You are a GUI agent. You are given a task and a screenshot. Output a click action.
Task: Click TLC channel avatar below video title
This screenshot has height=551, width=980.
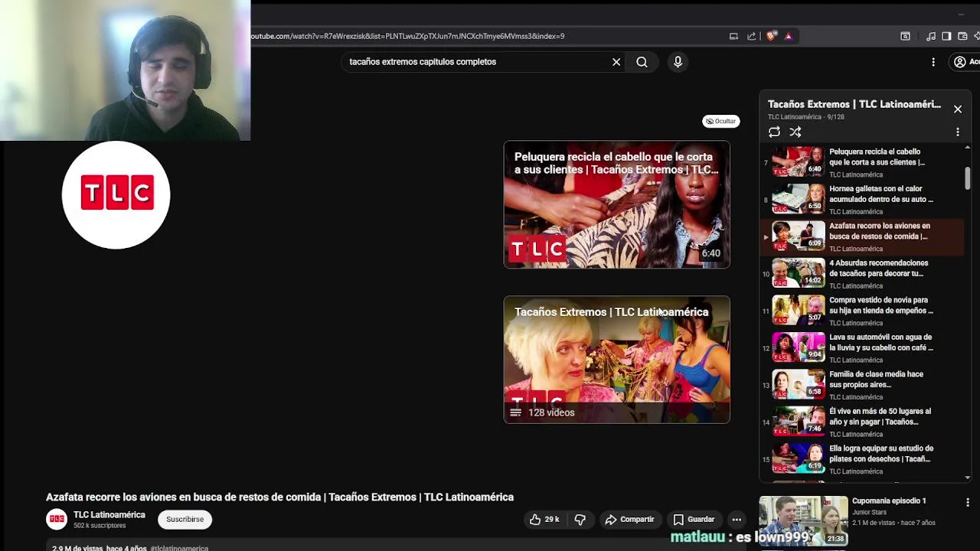(57, 520)
